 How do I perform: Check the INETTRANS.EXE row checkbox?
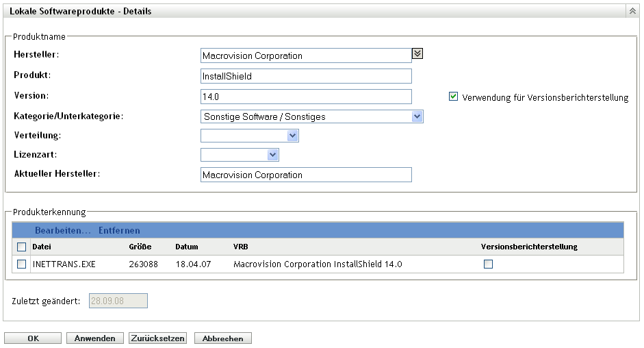point(21,264)
